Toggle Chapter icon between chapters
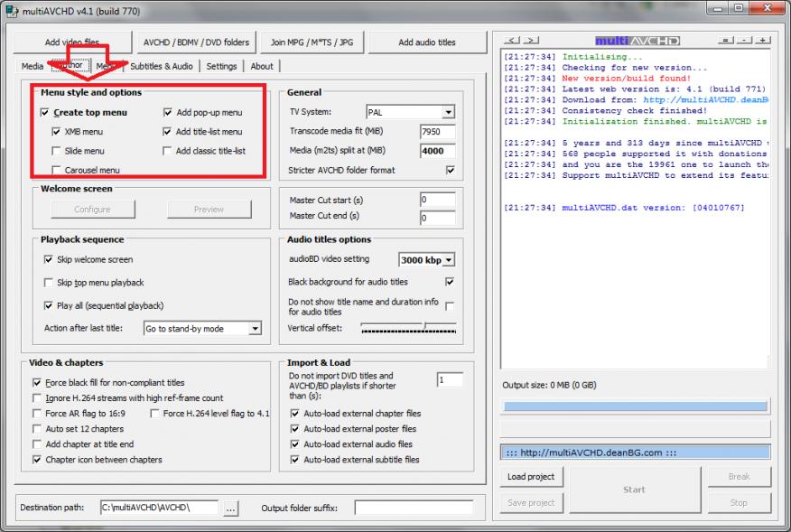791x532 pixels. tap(37, 460)
